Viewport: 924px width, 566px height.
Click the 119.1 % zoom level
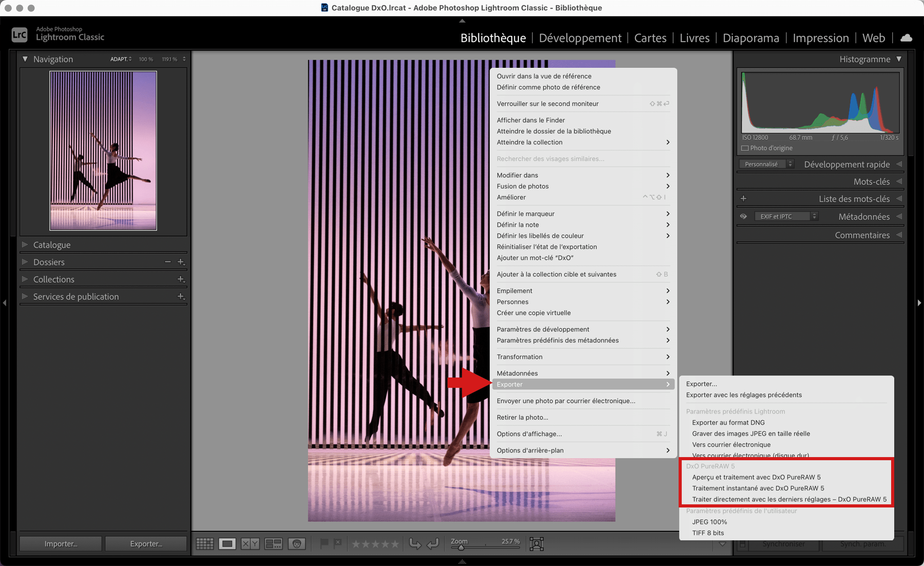point(169,59)
